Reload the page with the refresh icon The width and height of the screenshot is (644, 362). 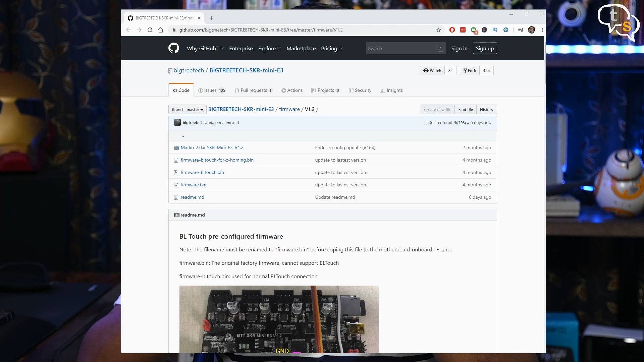pos(150,30)
